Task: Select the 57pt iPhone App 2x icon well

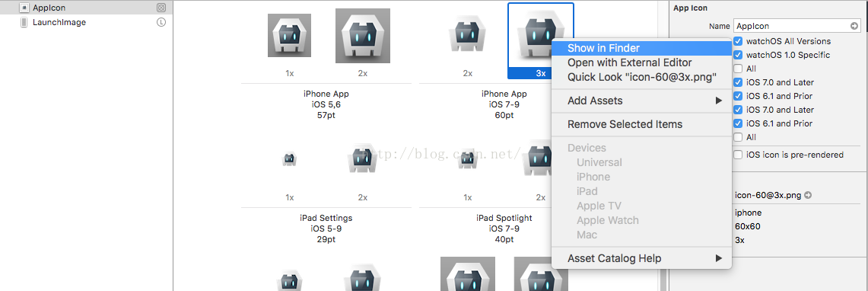Action: 363,36
